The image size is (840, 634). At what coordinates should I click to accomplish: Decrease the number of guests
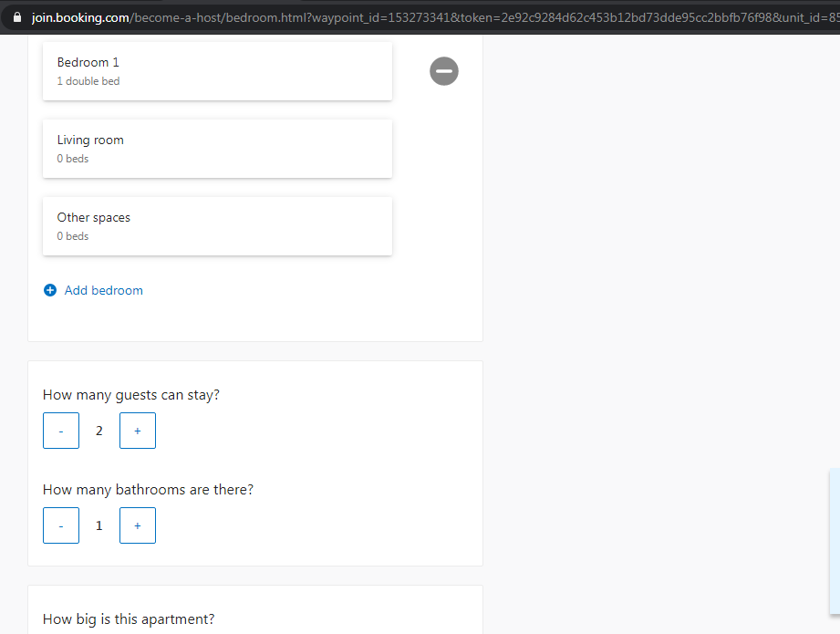[x=61, y=431]
